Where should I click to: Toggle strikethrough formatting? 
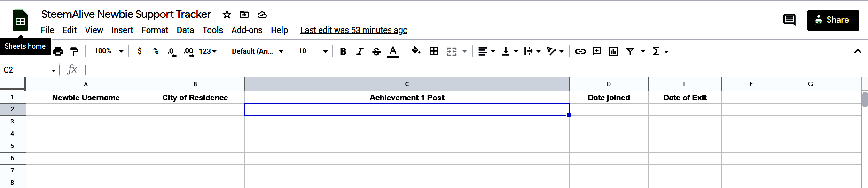pyautogui.click(x=376, y=51)
